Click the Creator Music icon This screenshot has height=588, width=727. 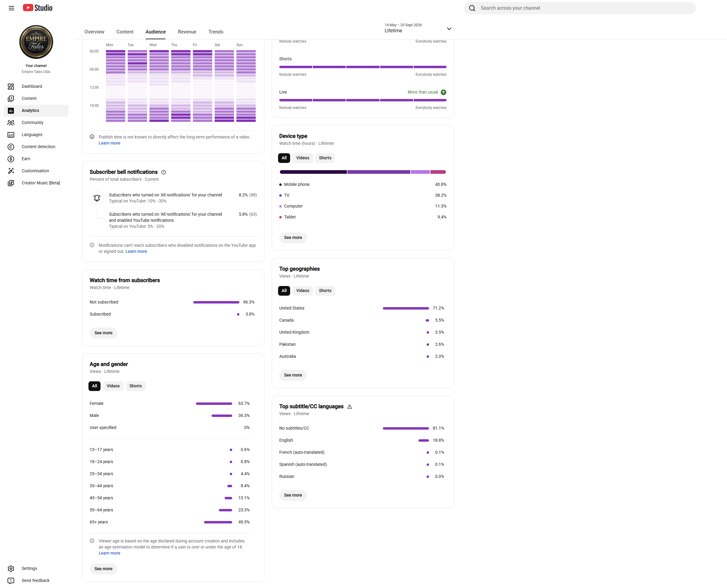tap(11, 183)
